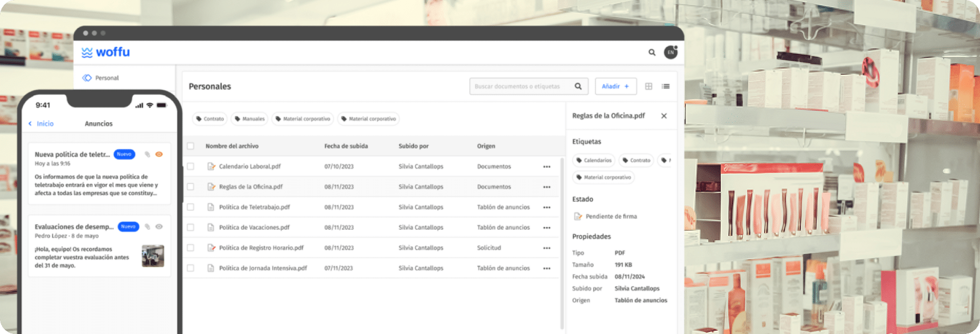Check the Calendario Laboral.pdf checkbox
Viewport: 980px width, 334px height.
(x=191, y=166)
